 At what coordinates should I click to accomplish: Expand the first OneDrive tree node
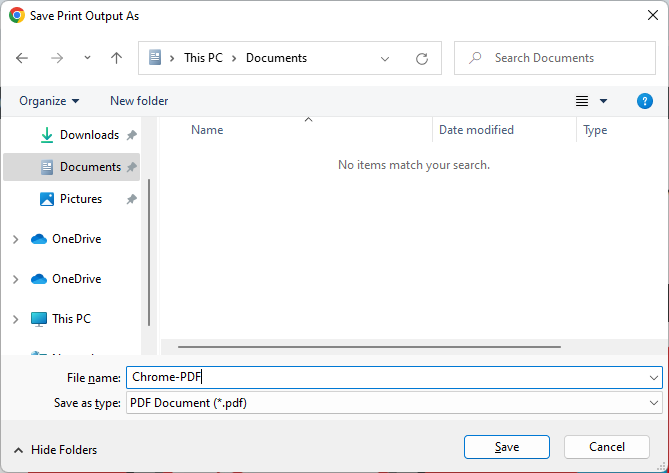pyautogui.click(x=15, y=239)
